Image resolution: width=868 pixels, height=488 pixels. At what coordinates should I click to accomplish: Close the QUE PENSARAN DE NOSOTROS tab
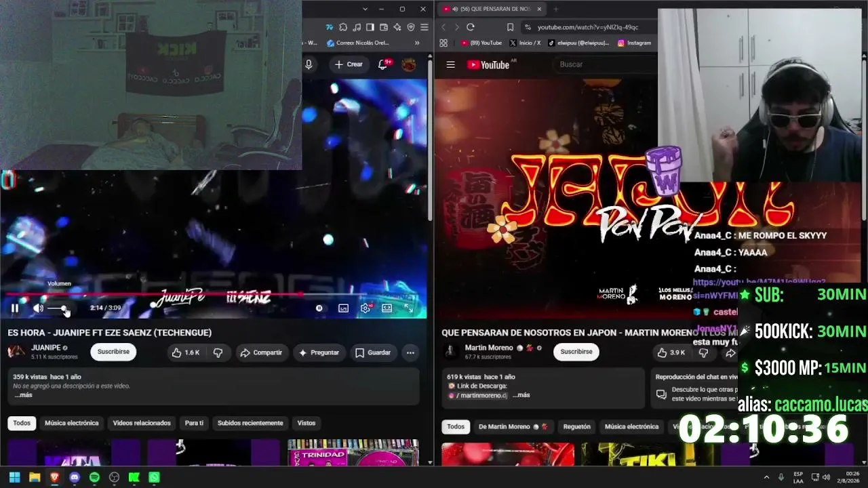pos(539,9)
